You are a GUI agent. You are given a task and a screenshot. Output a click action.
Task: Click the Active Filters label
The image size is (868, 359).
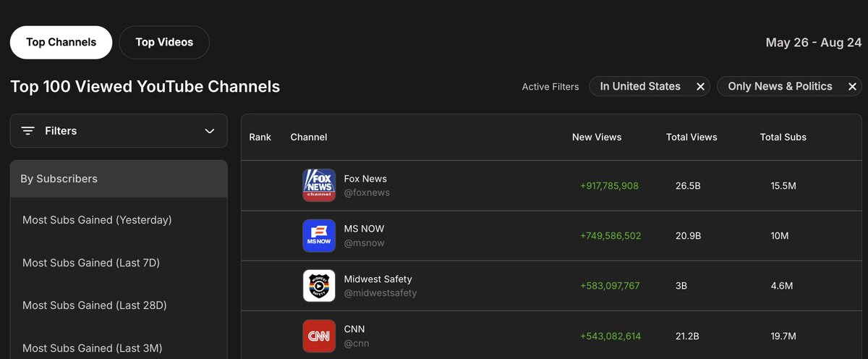550,87
